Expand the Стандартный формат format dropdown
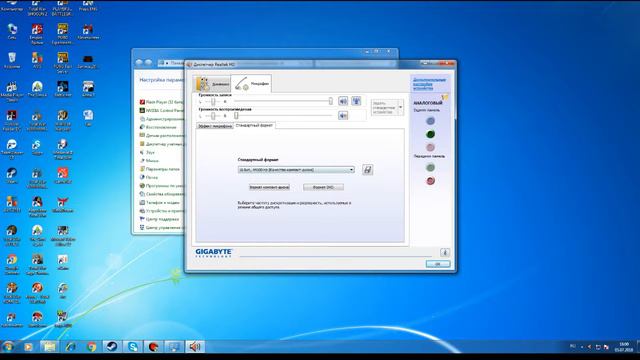Screen dimensions: 640x360 tap(296, 170)
